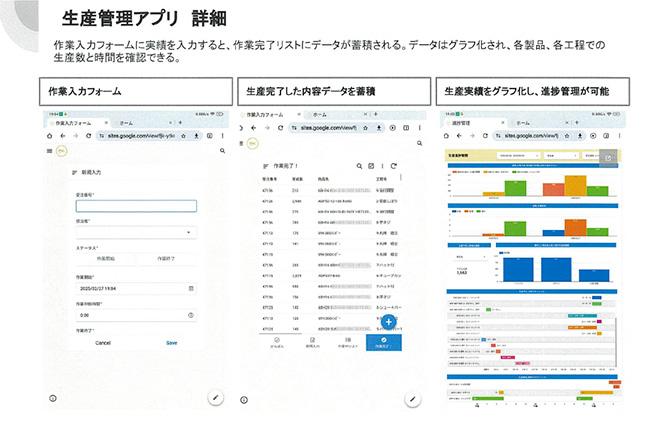
Task: Click calendar icon in the 作業開始 date field
Action: coord(190,288)
